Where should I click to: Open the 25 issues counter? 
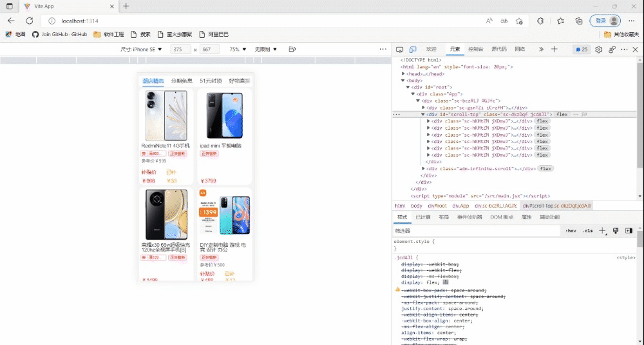582,50
